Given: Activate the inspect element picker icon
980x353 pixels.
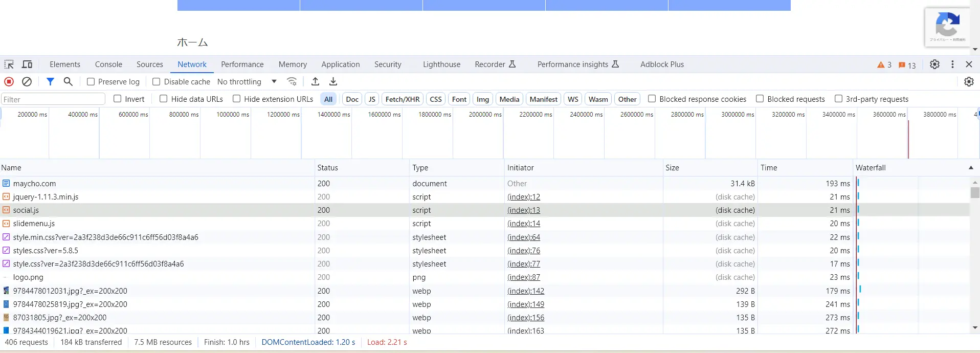Looking at the screenshot, I should pyautogui.click(x=9, y=64).
